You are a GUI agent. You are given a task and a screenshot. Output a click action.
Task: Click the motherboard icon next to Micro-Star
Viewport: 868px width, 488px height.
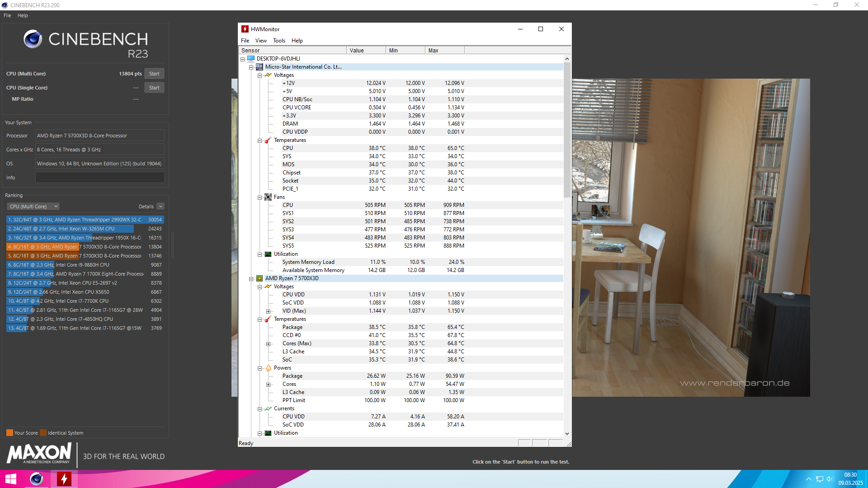point(259,67)
